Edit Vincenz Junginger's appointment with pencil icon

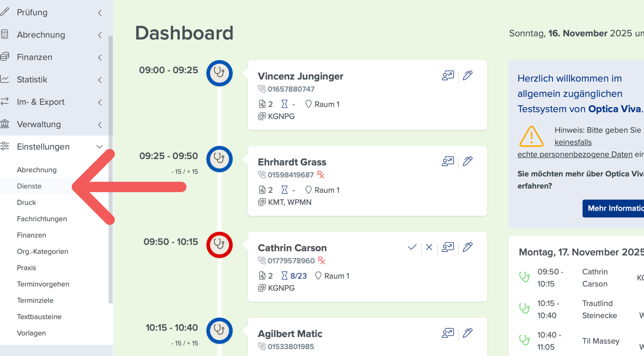click(x=468, y=76)
